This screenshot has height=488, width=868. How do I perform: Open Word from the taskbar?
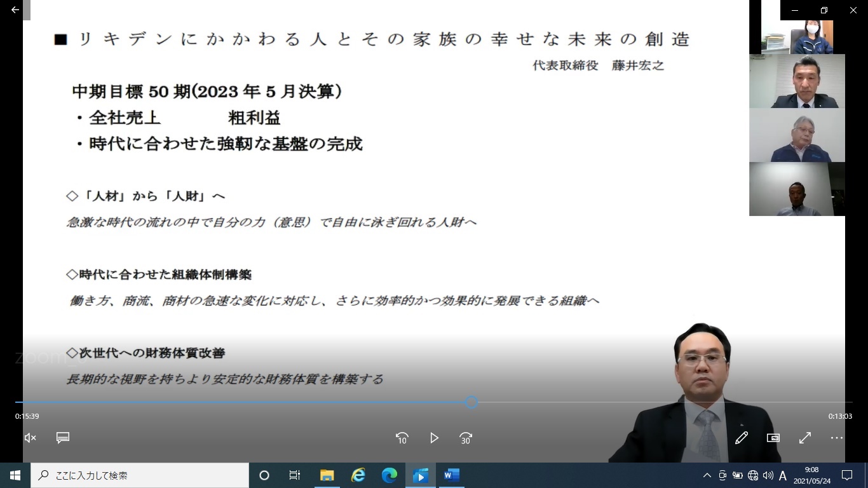[x=452, y=475]
